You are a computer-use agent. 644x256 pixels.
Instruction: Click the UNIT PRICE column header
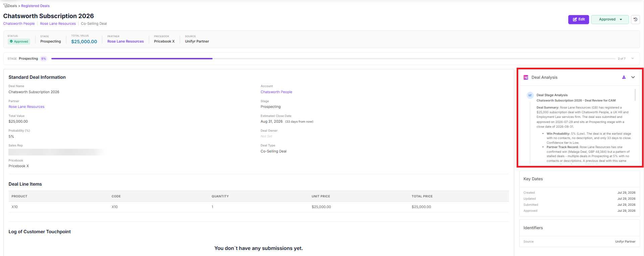(321, 196)
